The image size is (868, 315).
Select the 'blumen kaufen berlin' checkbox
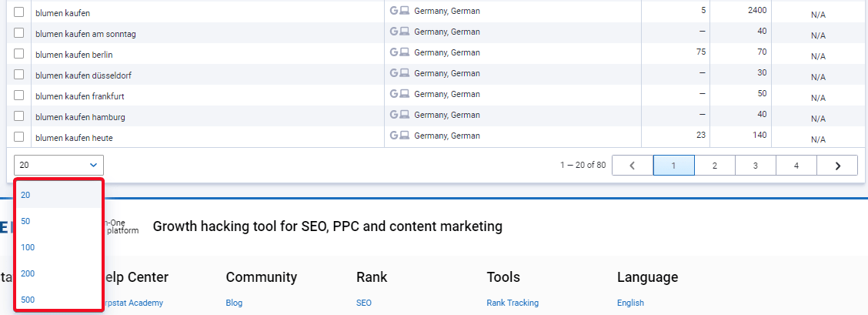[x=18, y=54]
